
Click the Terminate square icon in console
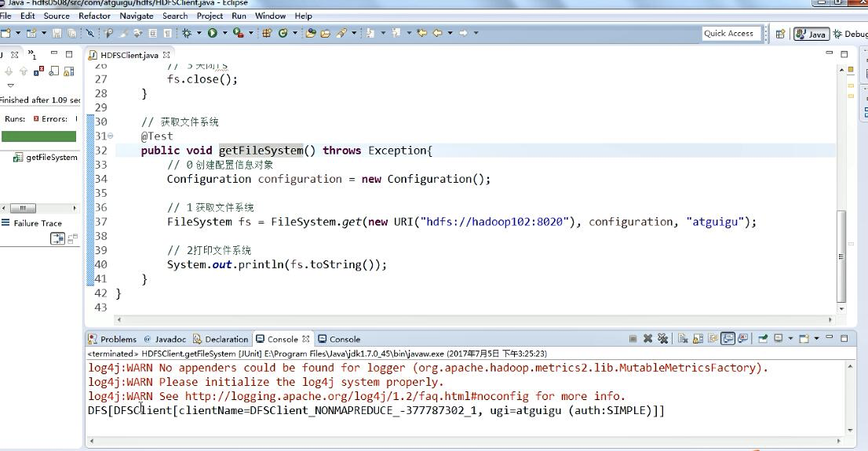click(x=633, y=339)
